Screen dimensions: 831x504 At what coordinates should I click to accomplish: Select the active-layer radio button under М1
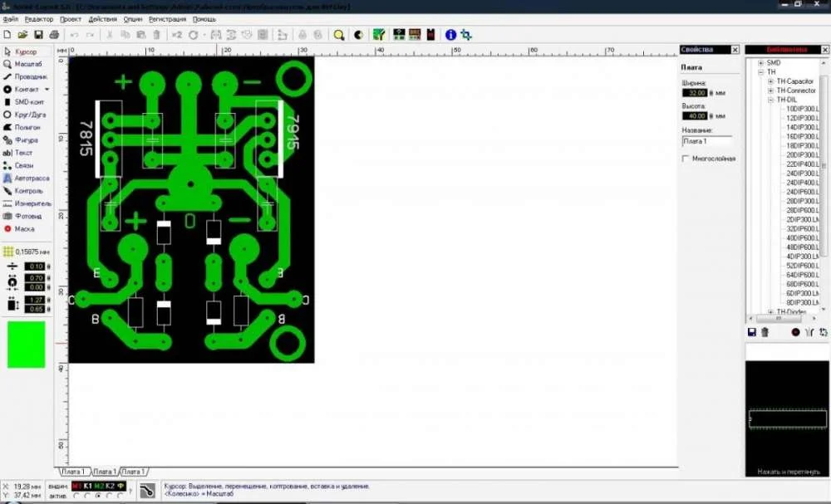point(76,496)
